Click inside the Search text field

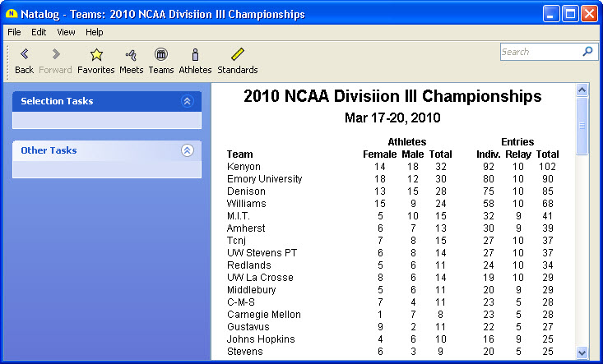point(539,52)
